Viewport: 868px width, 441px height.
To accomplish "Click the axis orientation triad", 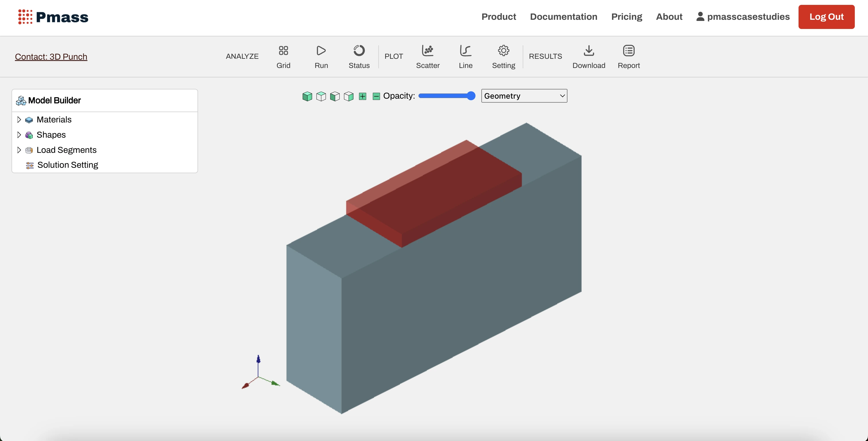I will [260, 372].
